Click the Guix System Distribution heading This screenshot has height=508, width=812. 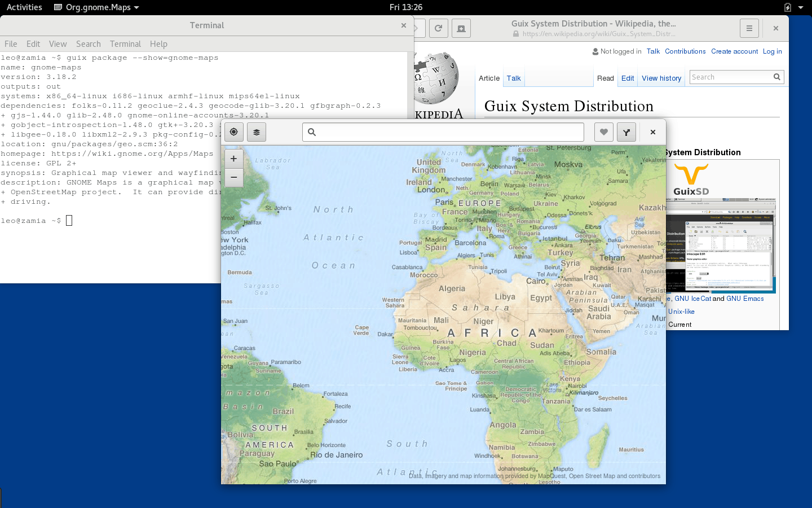point(569,106)
